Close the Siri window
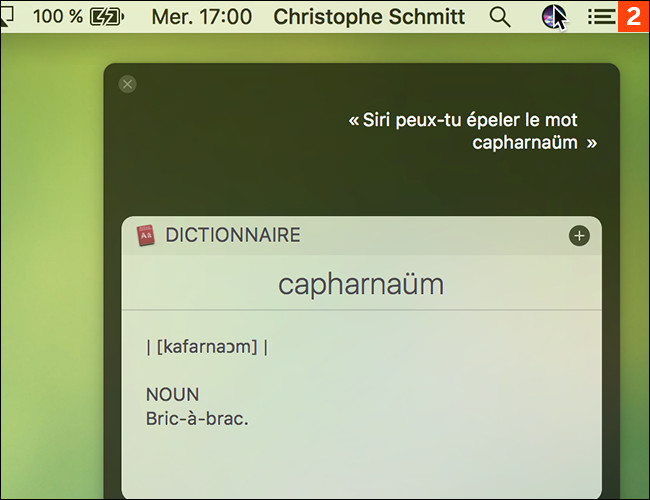Viewport: 650px width, 500px height. coord(127,84)
